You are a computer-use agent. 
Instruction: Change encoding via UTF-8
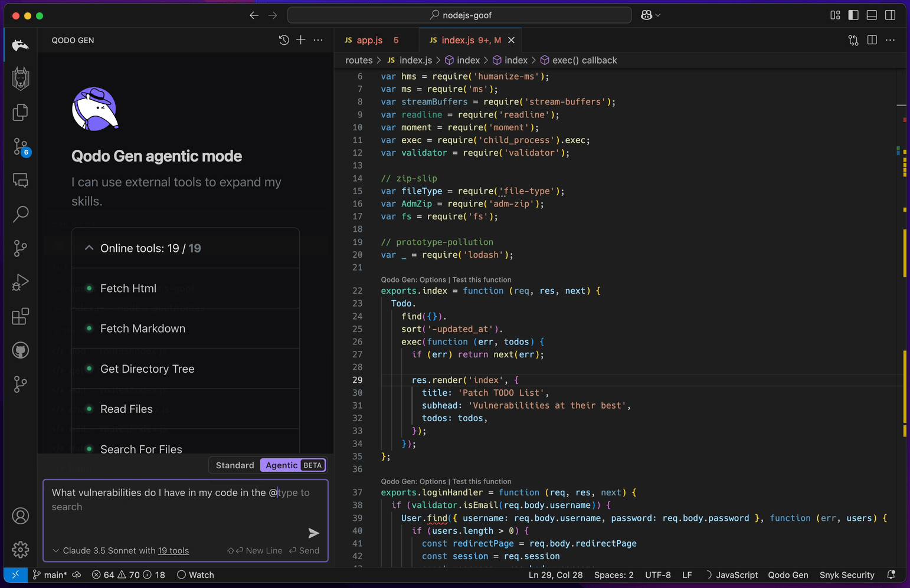click(x=658, y=575)
